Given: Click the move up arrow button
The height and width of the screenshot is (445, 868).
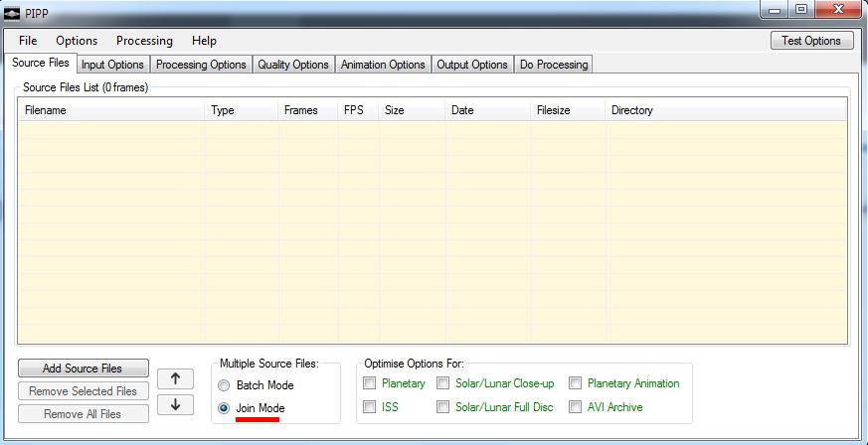Looking at the screenshot, I should [x=175, y=378].
